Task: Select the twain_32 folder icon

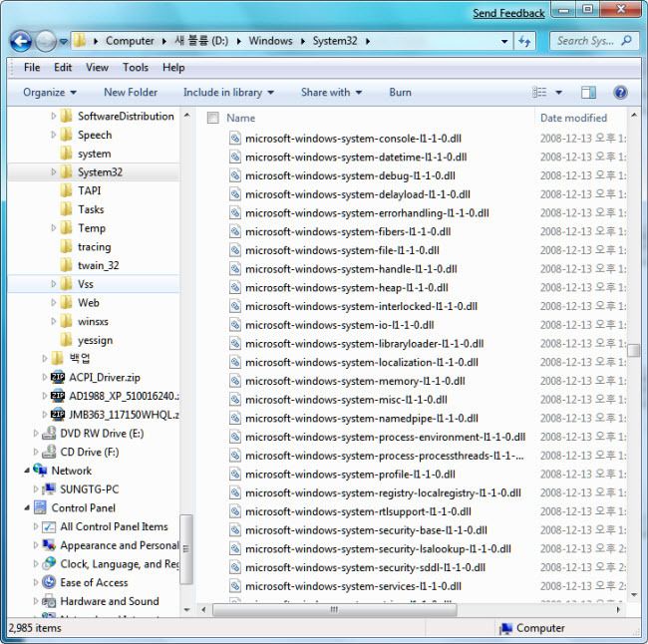Action: tap(66, 265)
